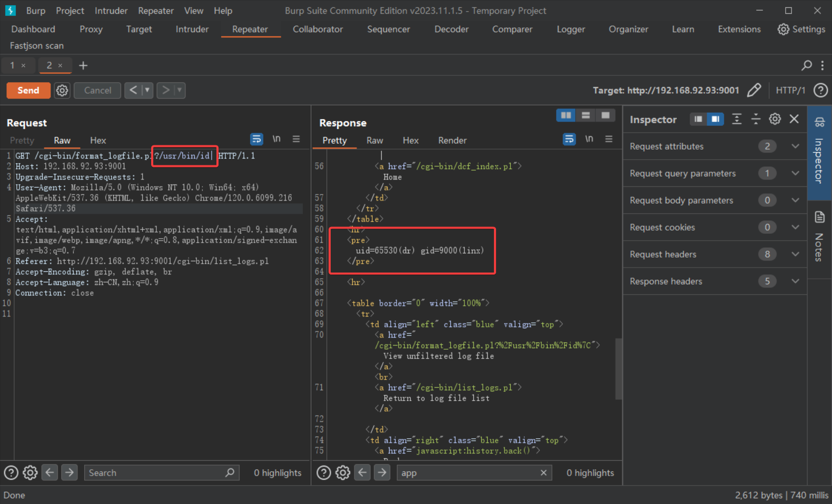Jump to previous request search match

point(50,472)
